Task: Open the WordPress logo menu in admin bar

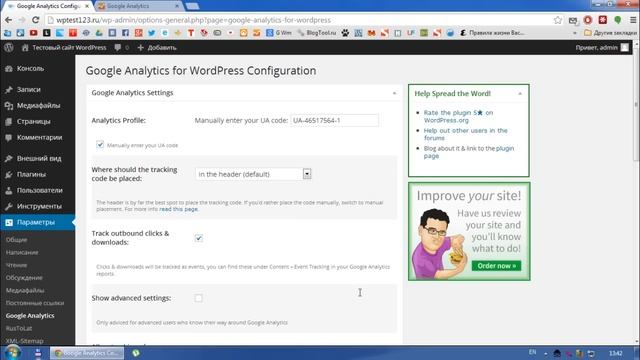Action: tap(9, 48)
